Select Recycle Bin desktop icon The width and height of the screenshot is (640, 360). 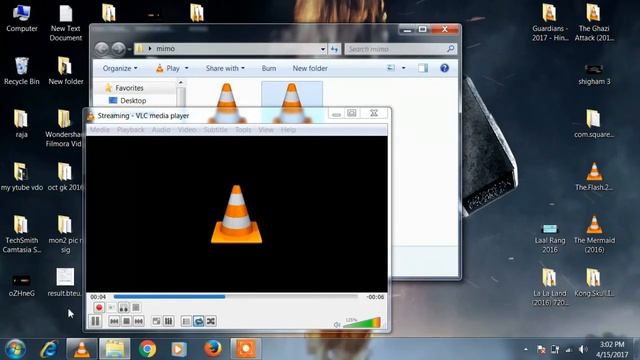click(22, 71)
